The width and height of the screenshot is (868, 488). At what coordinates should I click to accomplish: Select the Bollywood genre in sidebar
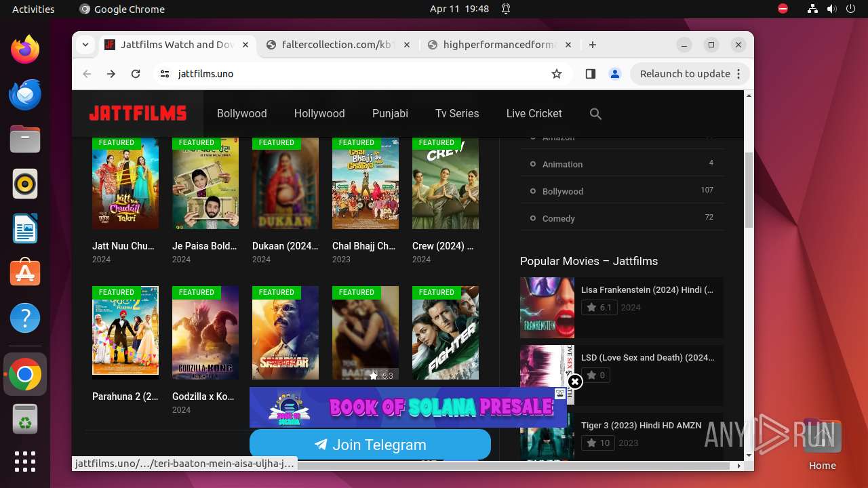[x=563, y=191]
